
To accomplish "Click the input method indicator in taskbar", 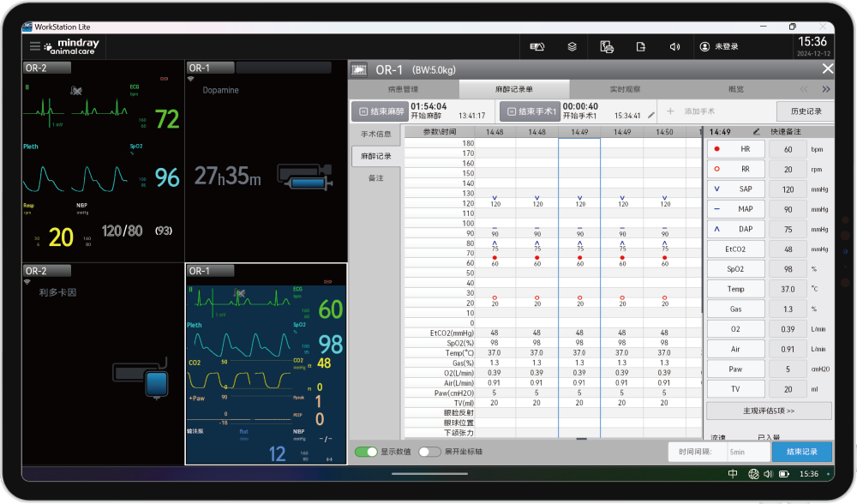I will (x=733, y=474).
